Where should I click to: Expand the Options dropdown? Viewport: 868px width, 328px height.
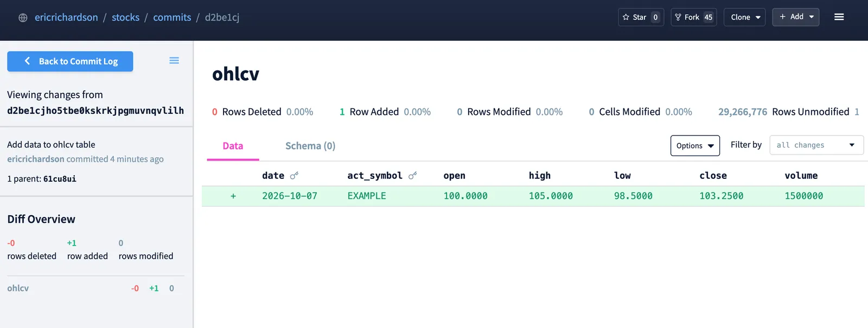point(695,145)
